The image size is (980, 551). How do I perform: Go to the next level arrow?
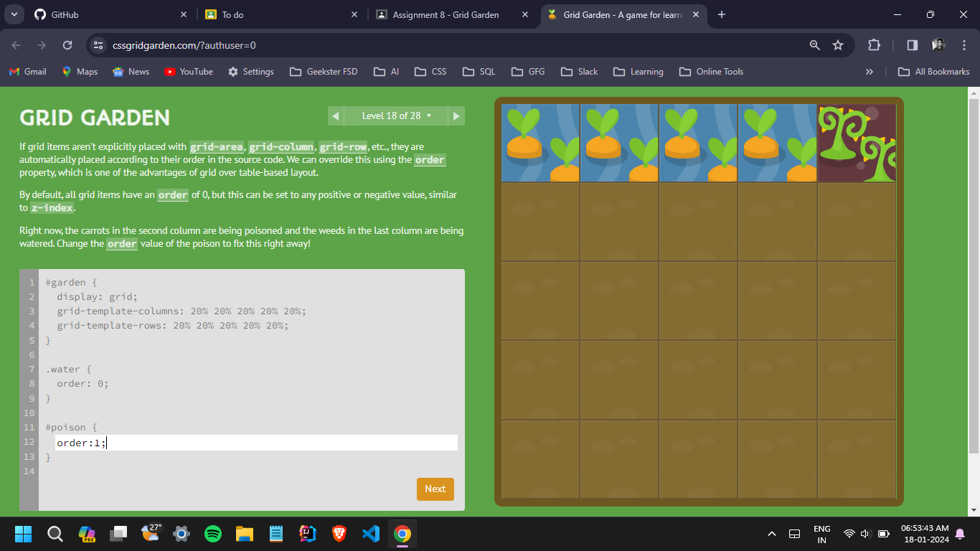[456, 116]
